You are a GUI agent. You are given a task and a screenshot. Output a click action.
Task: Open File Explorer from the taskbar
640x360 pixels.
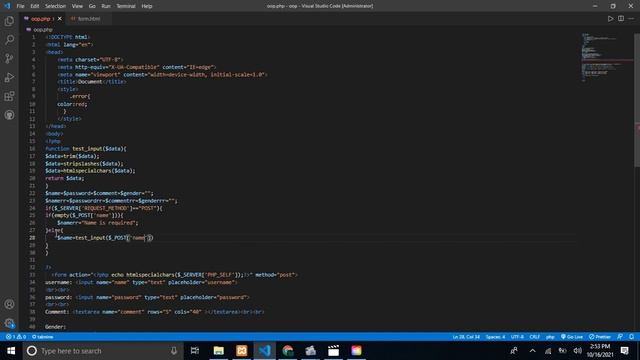(x=218, y=351)
